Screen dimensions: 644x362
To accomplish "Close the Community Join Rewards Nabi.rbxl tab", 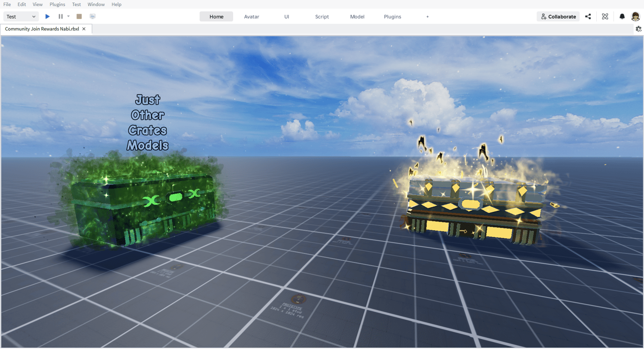I will [84, 29].
